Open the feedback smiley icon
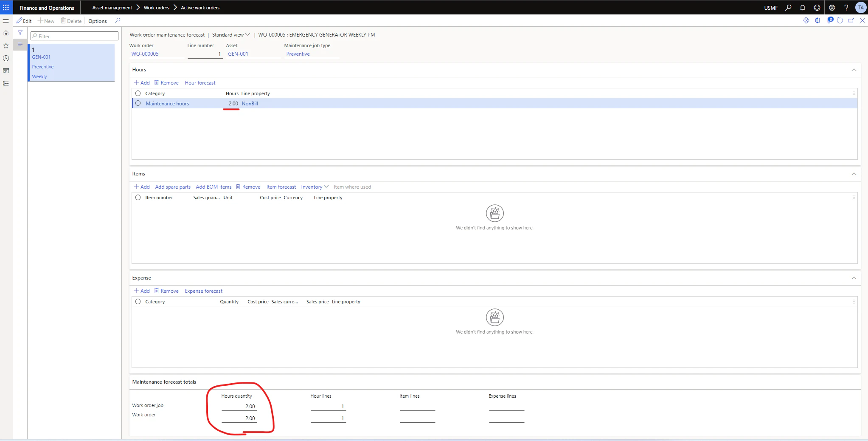 click(817, 8)
